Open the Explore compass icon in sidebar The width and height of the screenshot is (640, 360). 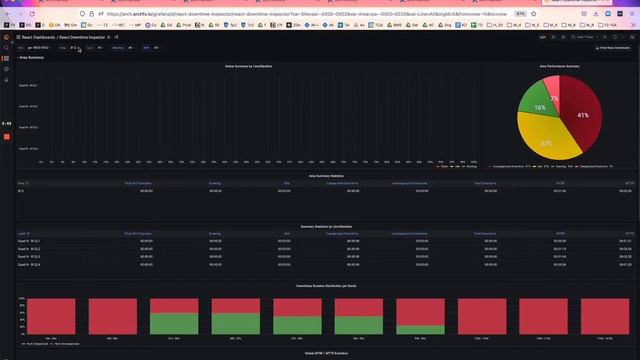click(6, 69)
